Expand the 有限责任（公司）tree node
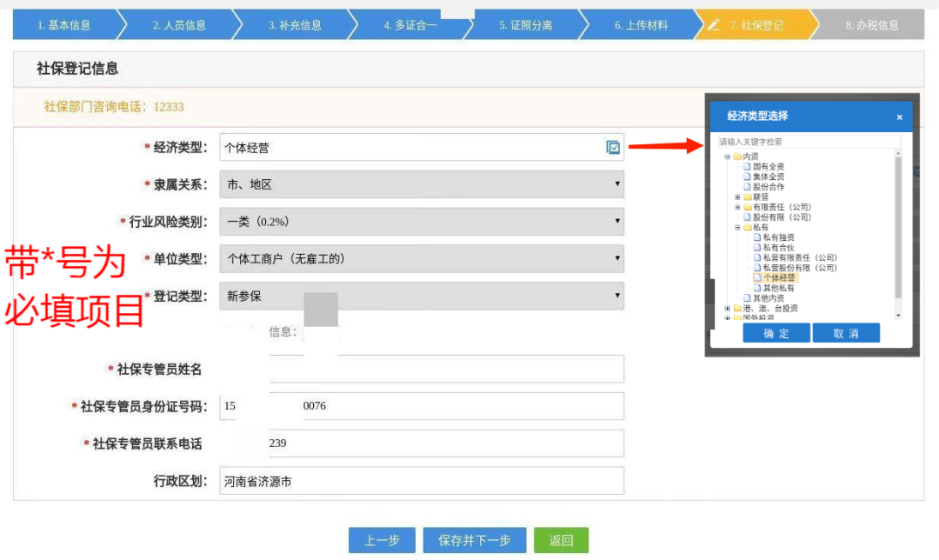Viewport: 939px width, 560px height. coord(736,207)
